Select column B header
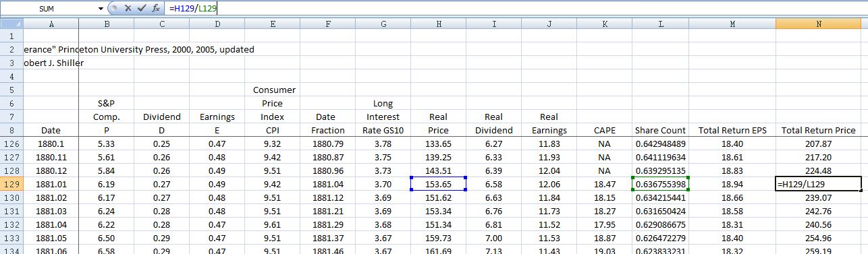868x254 pixels. [x=107, y=24]
